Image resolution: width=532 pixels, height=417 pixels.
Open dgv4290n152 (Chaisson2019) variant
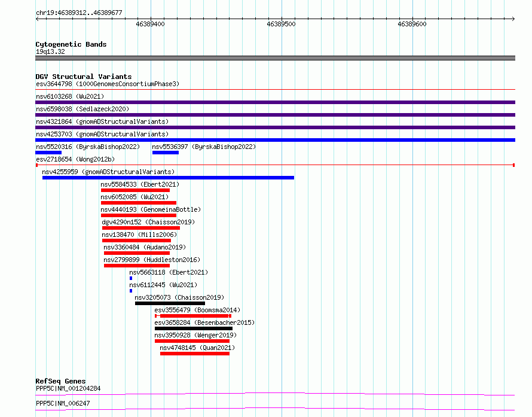(x=148, y=222)
